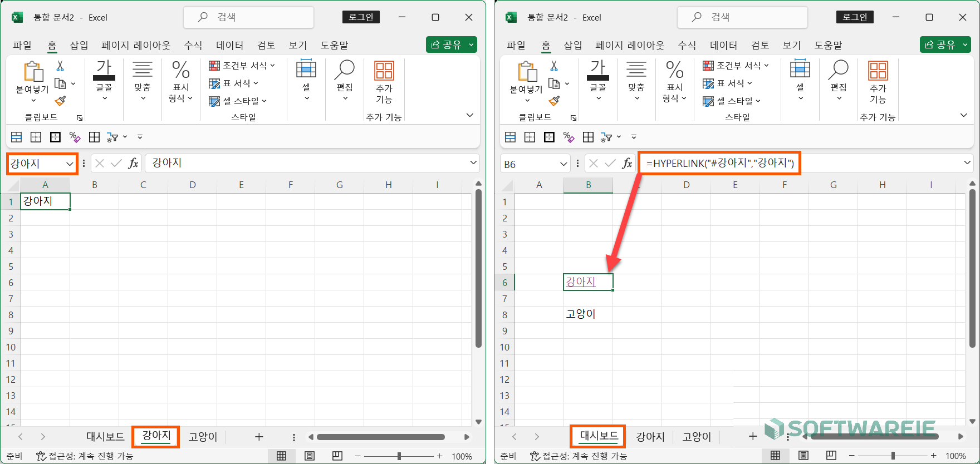The width and height of the screenshot is (980, 464).
Task: Open 셀 cells group in left window
Action: coord(306,80)
